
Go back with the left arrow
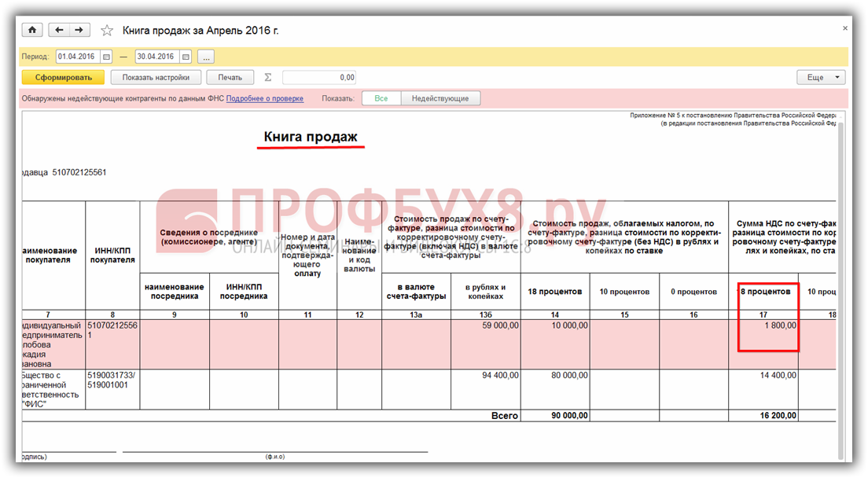click(x=59, y=30)
